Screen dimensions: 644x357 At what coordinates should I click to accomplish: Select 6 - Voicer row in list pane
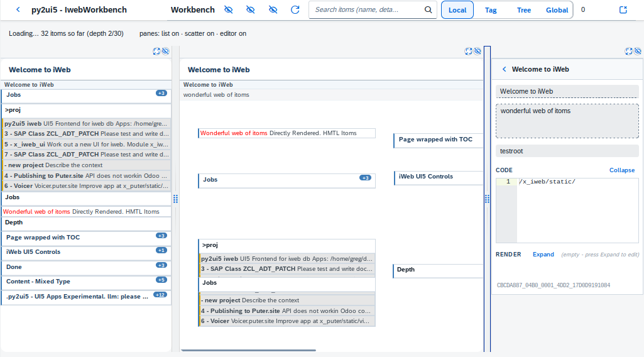tap(86, 185)
